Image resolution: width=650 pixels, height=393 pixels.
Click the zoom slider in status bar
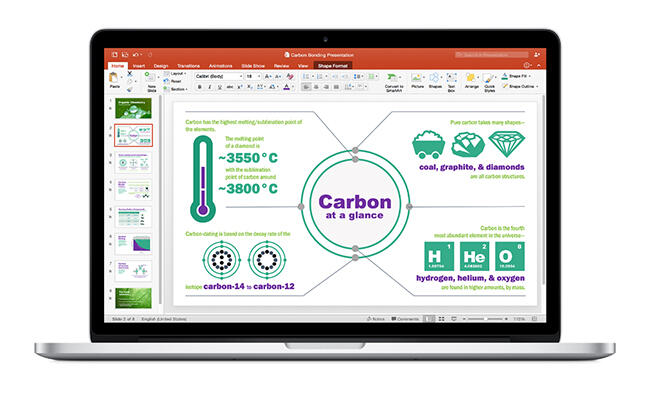pos(485,319)
